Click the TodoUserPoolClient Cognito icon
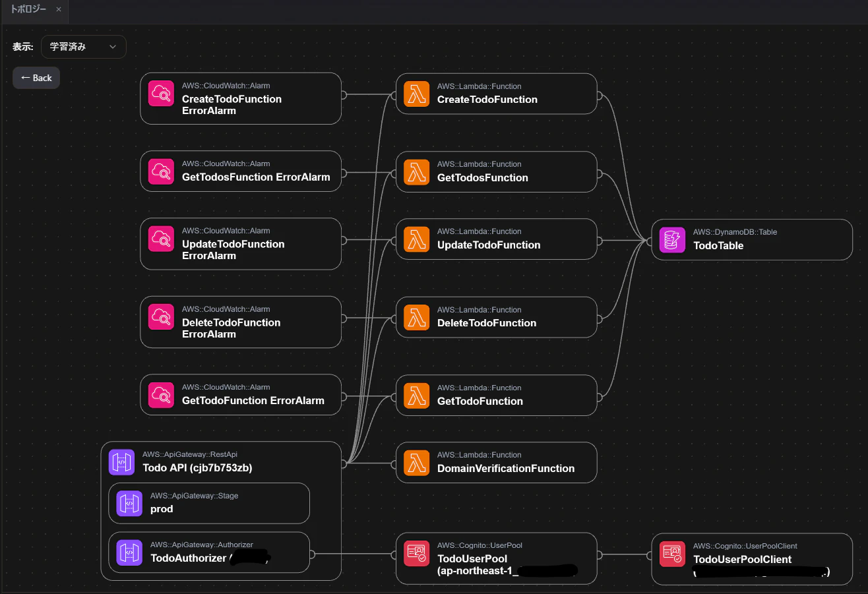This screenshot has width=868, height=594. tap(672, 554)
